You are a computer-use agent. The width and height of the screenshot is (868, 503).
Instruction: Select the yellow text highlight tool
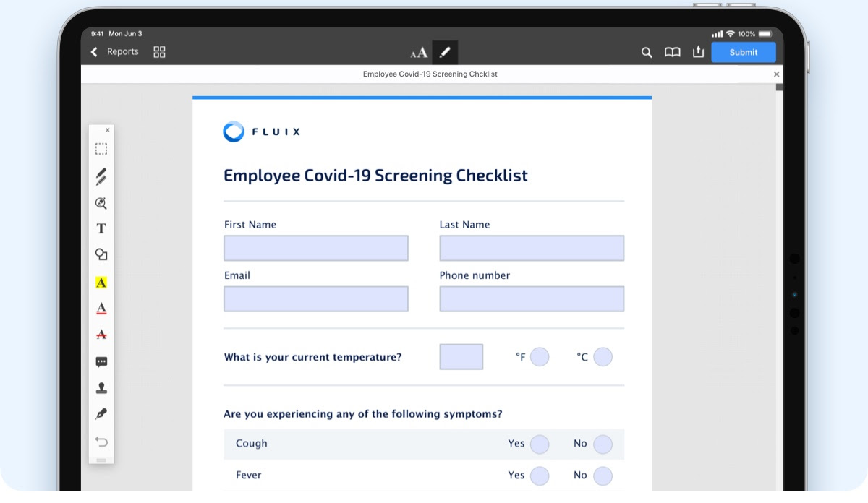(x=101, y=283)
